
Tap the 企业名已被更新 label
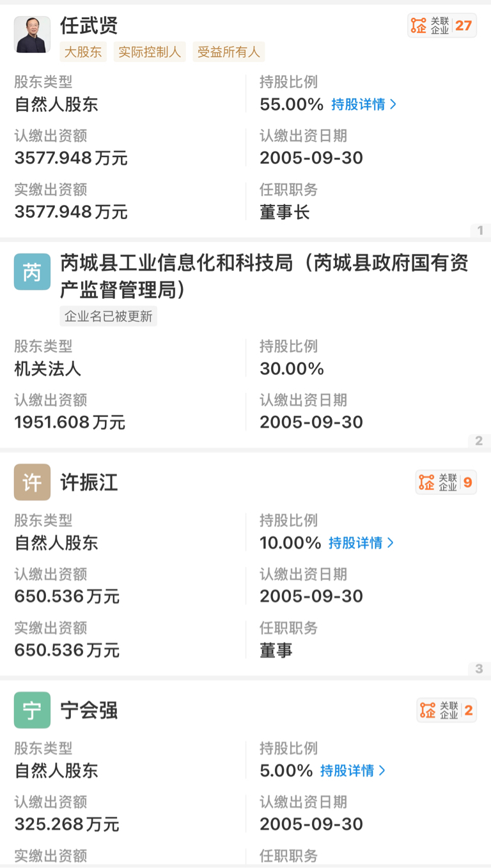(109, 316)
